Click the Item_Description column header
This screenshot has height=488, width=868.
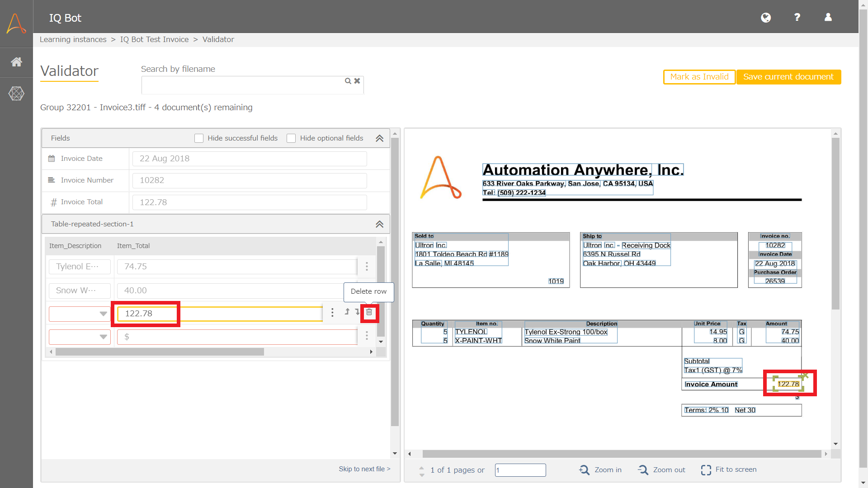75,246
